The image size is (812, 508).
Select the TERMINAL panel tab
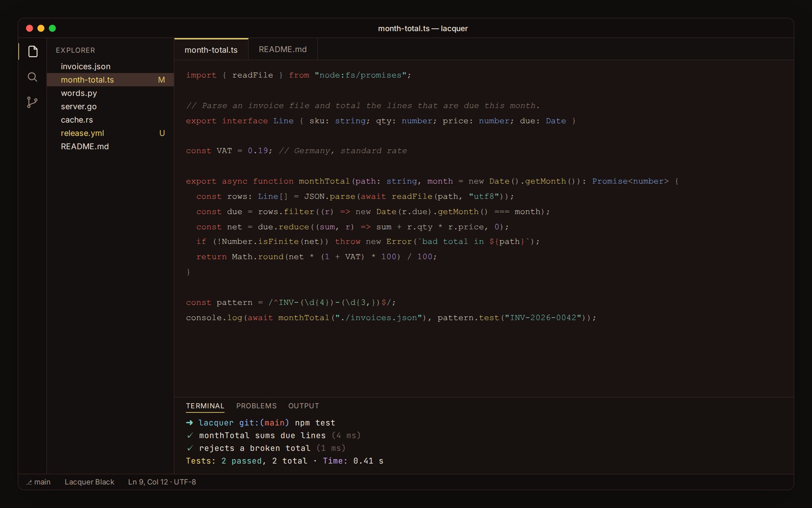[x=205, y=406]
